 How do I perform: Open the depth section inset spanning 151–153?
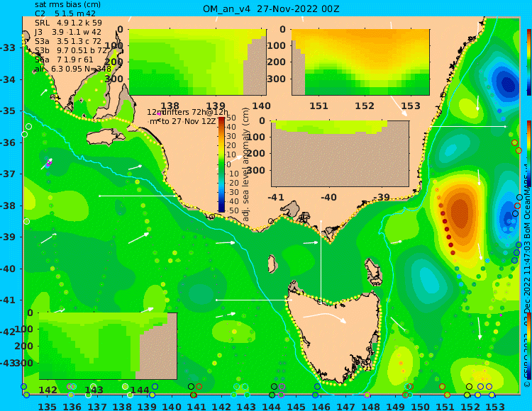[x=360, y=62]
